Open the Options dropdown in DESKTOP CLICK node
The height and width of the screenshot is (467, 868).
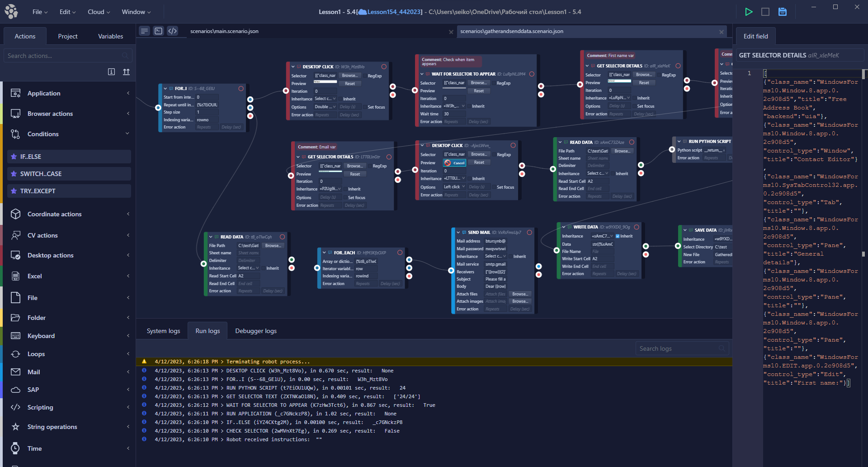(324, 107)
